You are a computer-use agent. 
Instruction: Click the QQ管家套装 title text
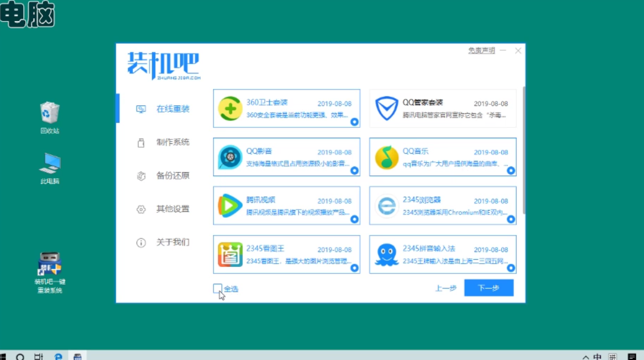pyautogui.click(x=423, y=102)
